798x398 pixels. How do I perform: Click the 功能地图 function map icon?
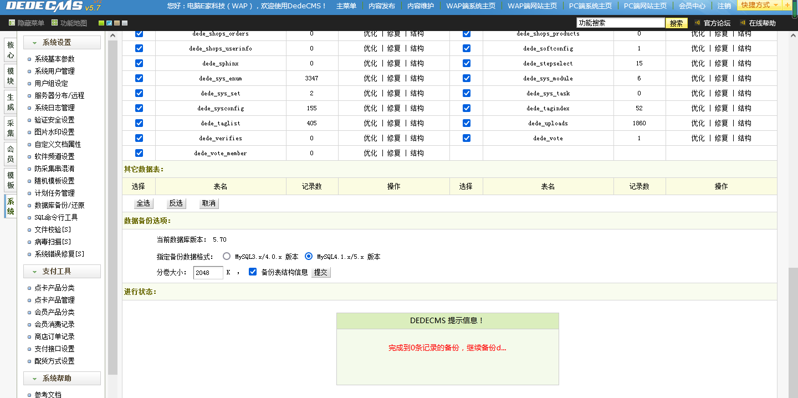tap(54, 23)
